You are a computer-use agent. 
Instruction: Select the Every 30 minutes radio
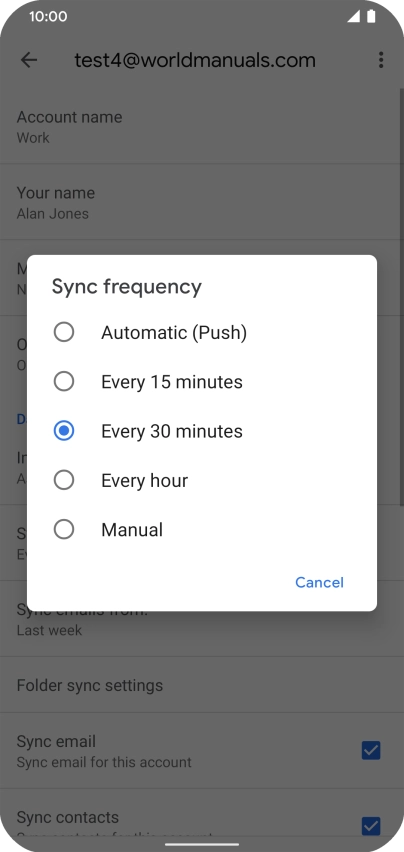coord(64,431)
